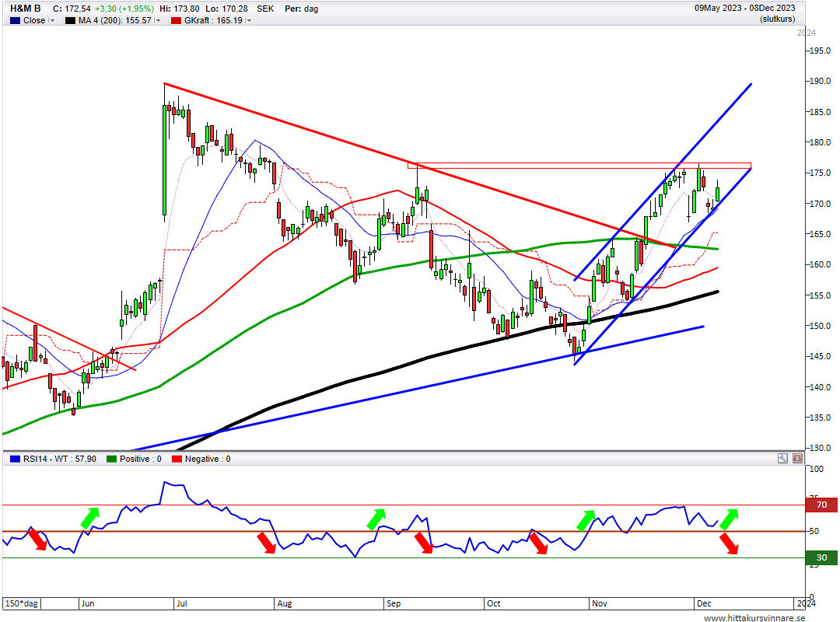840x622 pixels.
Task: Click the Dec label on time axis
Action: [x=704, y=604]
